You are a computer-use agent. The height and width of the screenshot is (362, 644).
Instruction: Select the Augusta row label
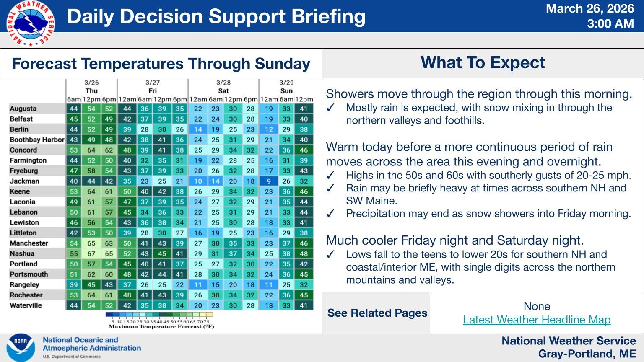(x=23, y=109)
